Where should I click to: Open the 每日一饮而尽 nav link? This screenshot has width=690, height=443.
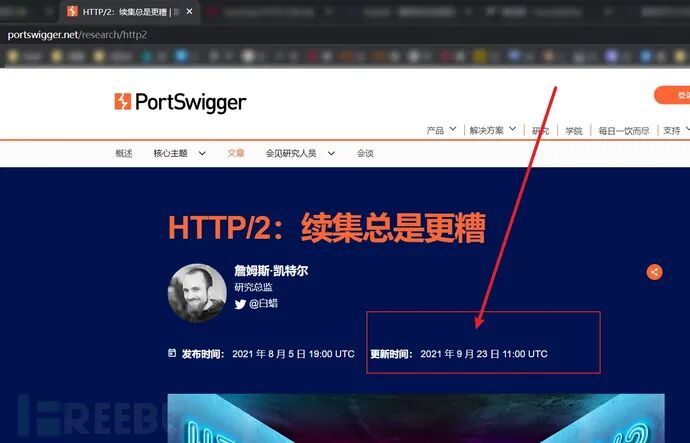click(624, 131)
